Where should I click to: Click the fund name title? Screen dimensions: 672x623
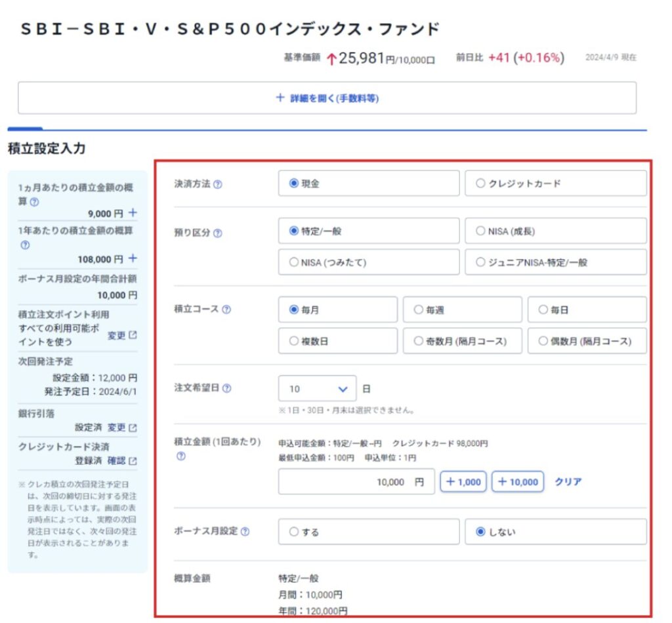230,29
